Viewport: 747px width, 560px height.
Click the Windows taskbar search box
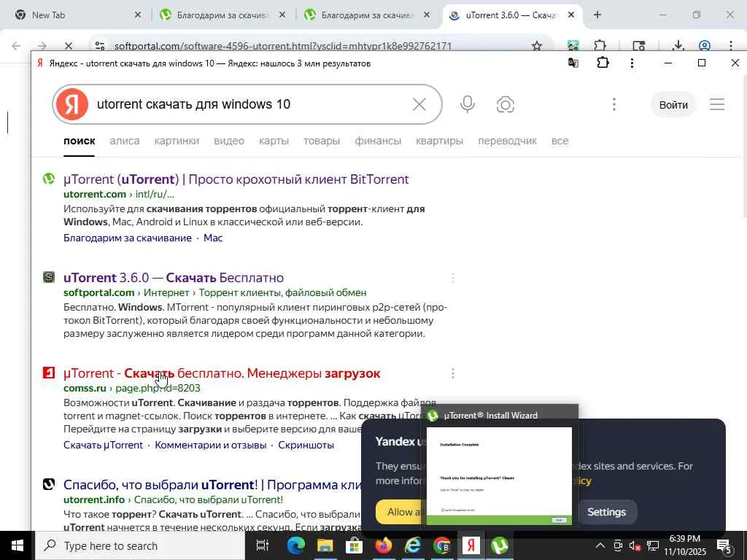pyautogui.click(x=141, y=545)
